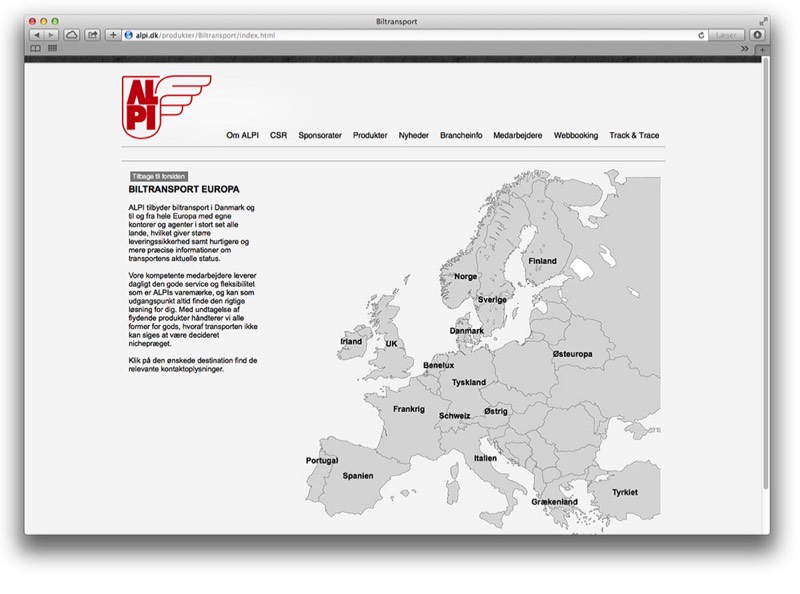Select Østeuropa on the map
Image resolution: width=800 pixels, height=594 pixels.
(x=572, y=354)
